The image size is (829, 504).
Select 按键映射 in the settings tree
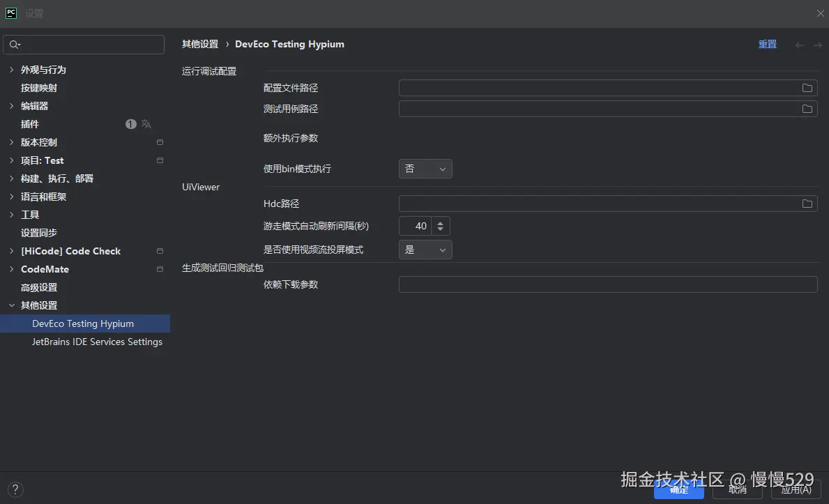tap(38, 88)
